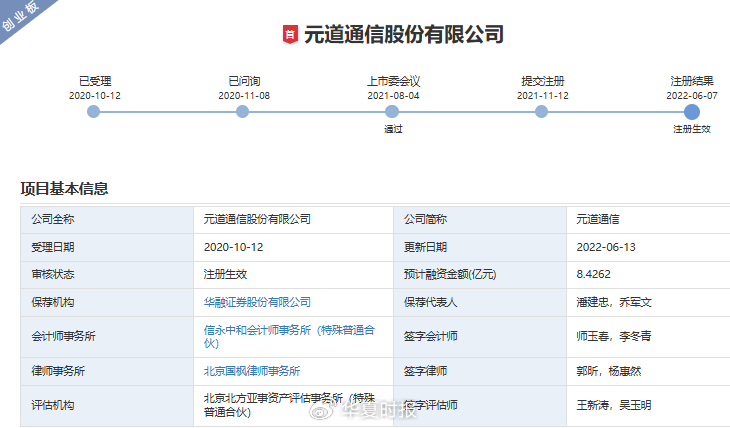Click the 北京北方亚事资产评估事务所 value cell
730x428 pixels.
click(x=293, y=406)
